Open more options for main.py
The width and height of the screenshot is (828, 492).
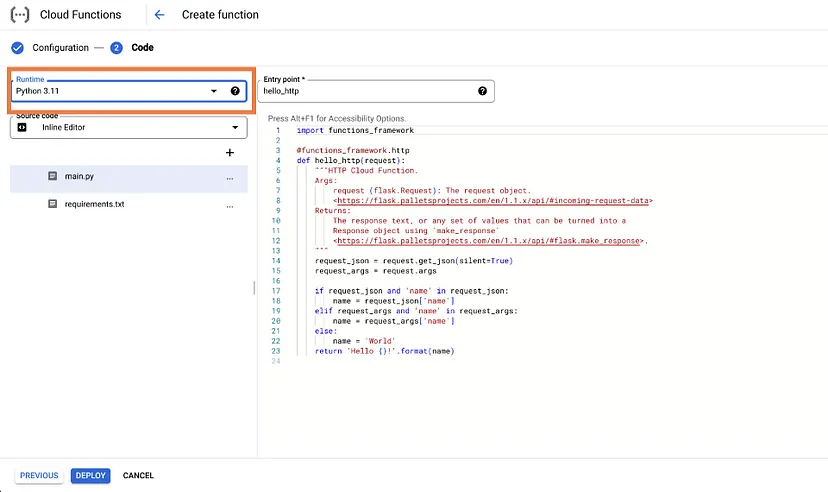click(x=230, y=178)
